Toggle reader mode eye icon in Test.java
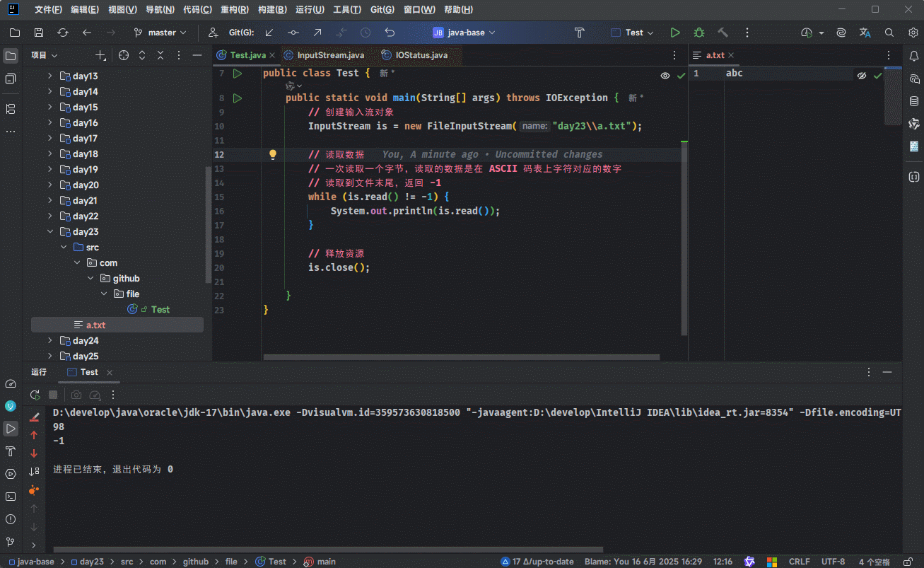The image size is (924, 568). tap(665, 75)
